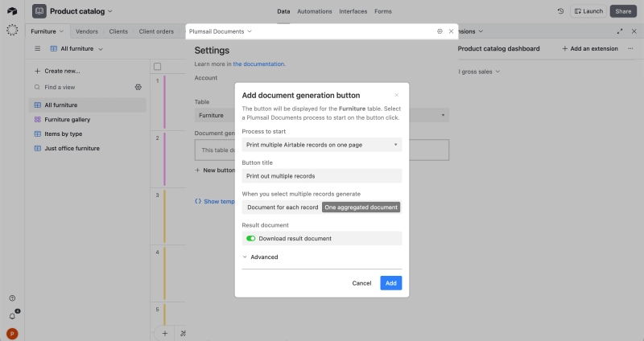Open the Client orders table tab
The image size is (644, 341).
click(156, 31)
